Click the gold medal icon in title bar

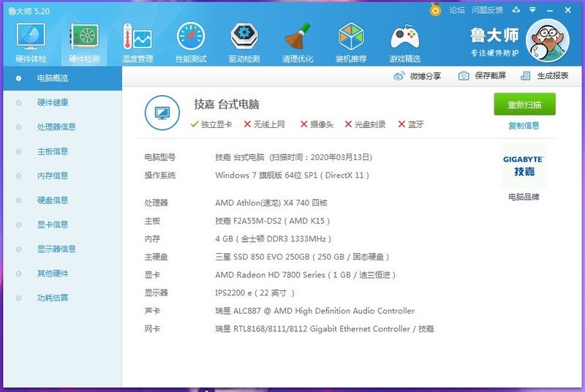click(435, 10)
